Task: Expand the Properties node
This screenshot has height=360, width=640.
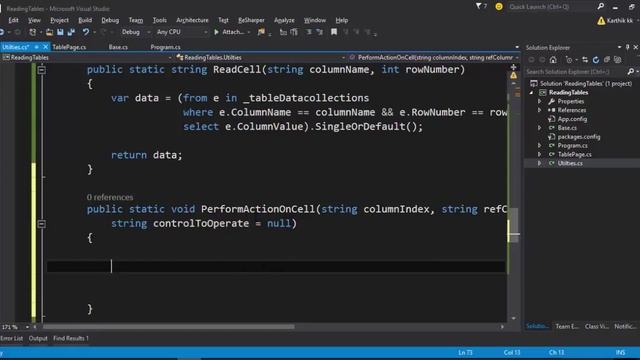Action: pyautogui.click(x=540, y=101)
